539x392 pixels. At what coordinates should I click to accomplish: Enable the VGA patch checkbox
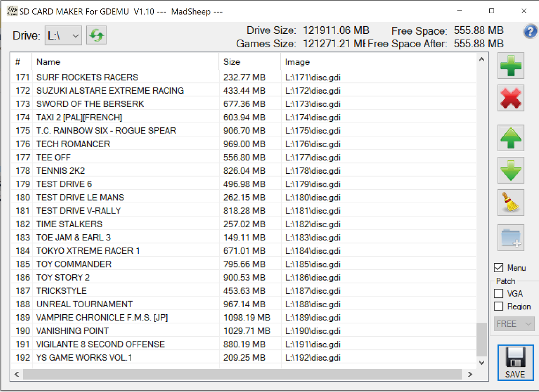pos(499,294)
